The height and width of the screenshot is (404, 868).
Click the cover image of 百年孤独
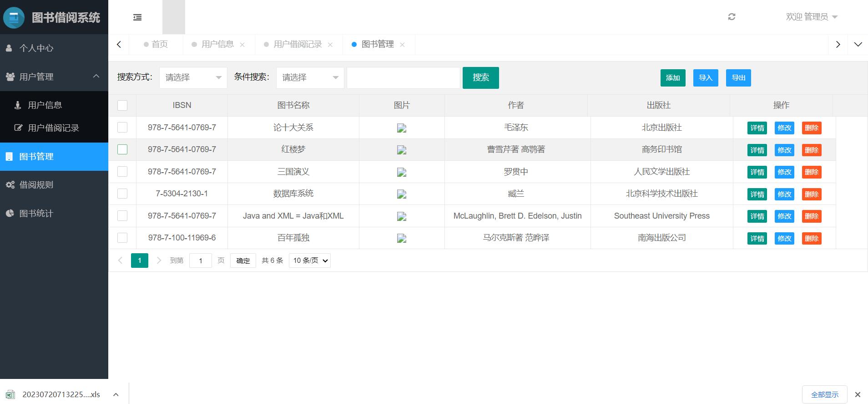402,238
